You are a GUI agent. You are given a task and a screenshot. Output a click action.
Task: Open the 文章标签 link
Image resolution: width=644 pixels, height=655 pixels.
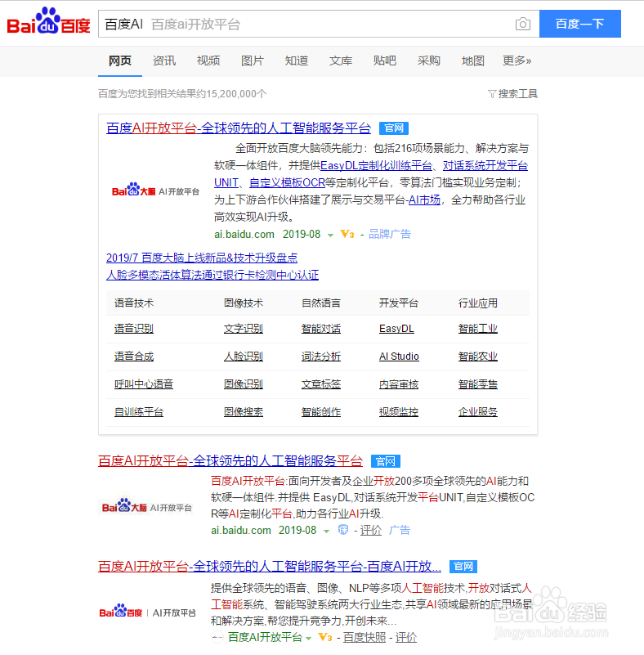[x=321, y=384]
